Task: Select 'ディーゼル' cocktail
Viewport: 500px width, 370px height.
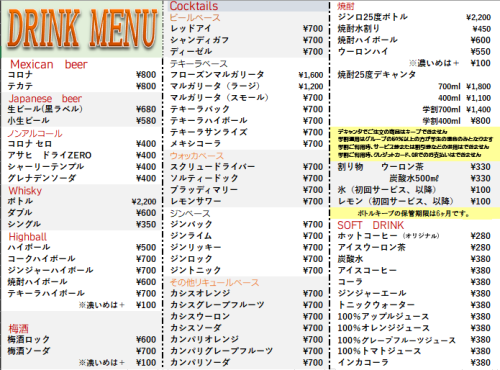Action: [x=191, y=51]
